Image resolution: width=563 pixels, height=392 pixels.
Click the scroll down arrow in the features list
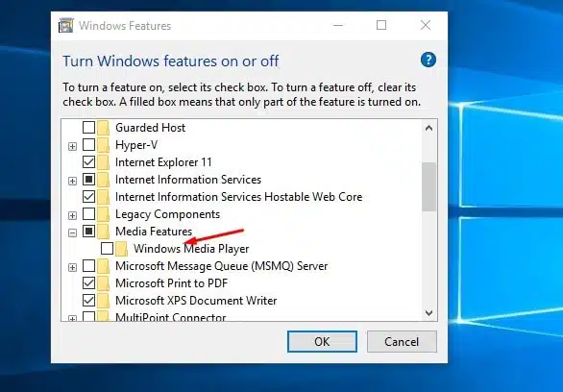tap(428, 313)
